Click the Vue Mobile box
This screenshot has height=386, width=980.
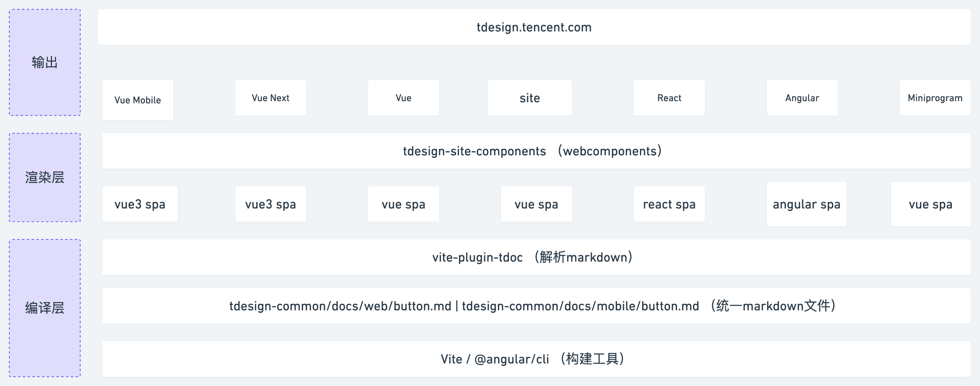coord(138,100)
